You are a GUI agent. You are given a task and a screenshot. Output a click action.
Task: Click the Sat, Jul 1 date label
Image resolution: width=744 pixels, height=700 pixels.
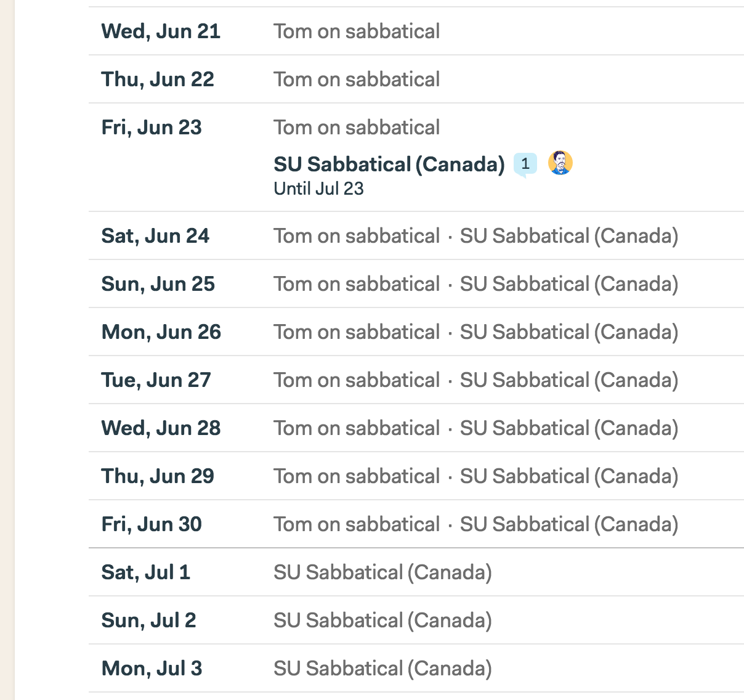tap(146, 572)
